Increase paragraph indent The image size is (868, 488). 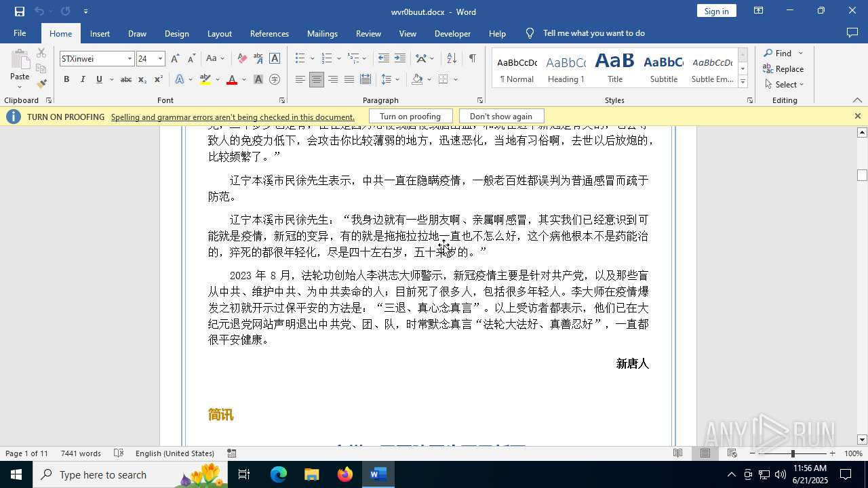(400, 59)
